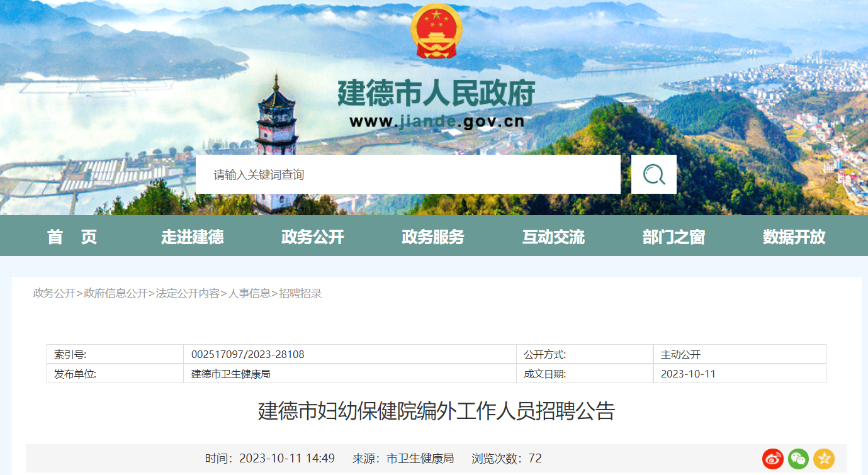
Task: Click 法定公开内容 breadcrumb link
Action: (188, 293)
